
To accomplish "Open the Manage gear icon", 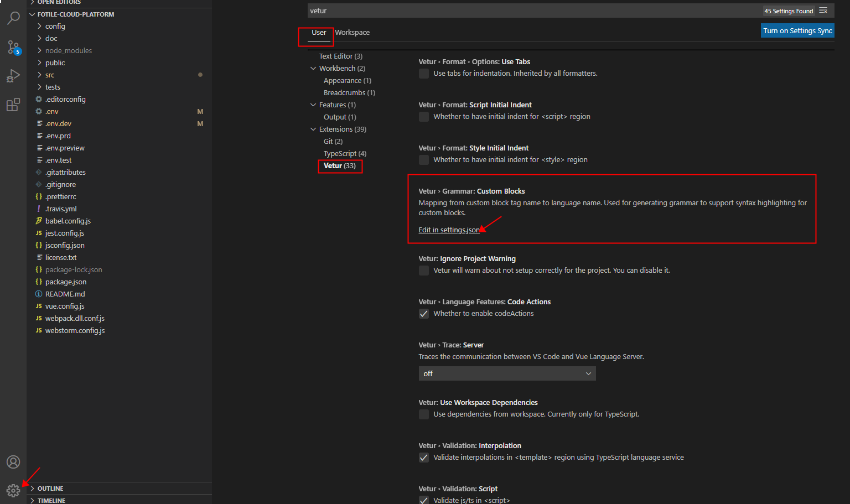I will [13, 490].
